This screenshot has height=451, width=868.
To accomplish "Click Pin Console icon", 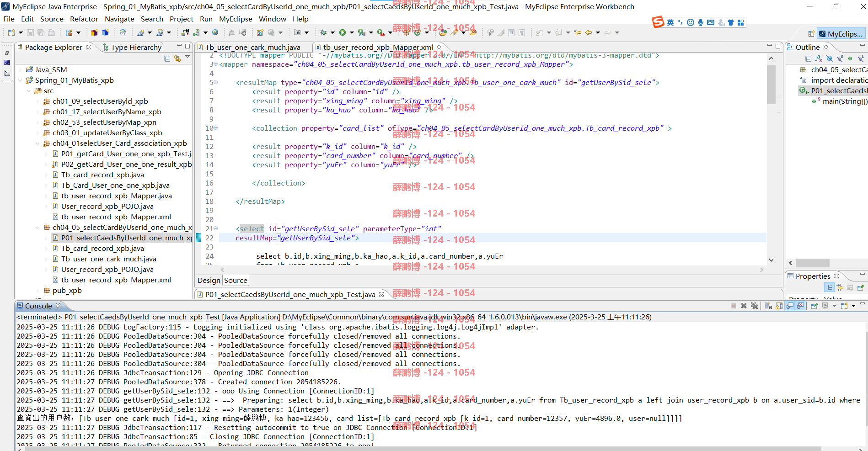I will click(x=814, y=306).
